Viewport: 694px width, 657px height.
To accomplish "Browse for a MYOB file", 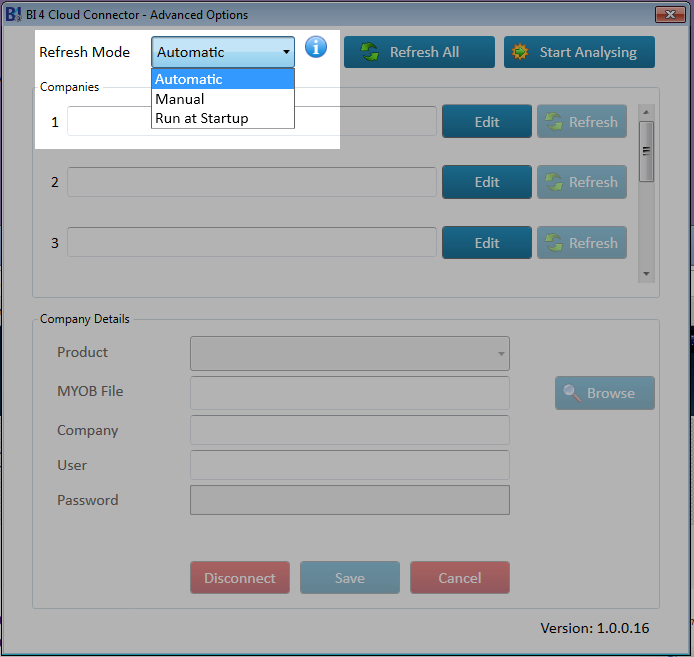I will (x=605, y=393).
